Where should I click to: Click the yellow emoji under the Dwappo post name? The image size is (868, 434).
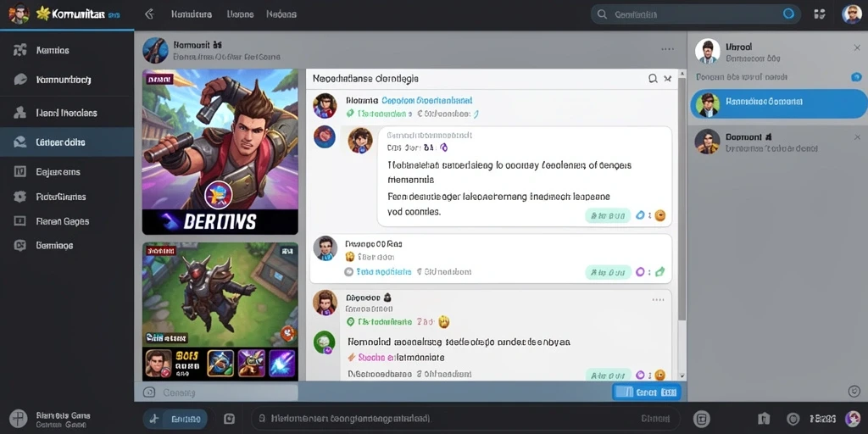tap(350, 257)
